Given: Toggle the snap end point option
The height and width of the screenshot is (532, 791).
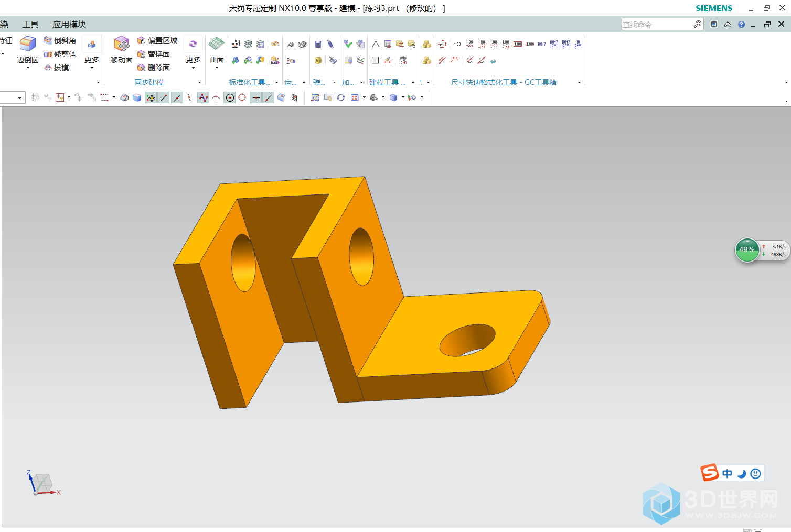Looking at the screenshot, I should (164, 97).
